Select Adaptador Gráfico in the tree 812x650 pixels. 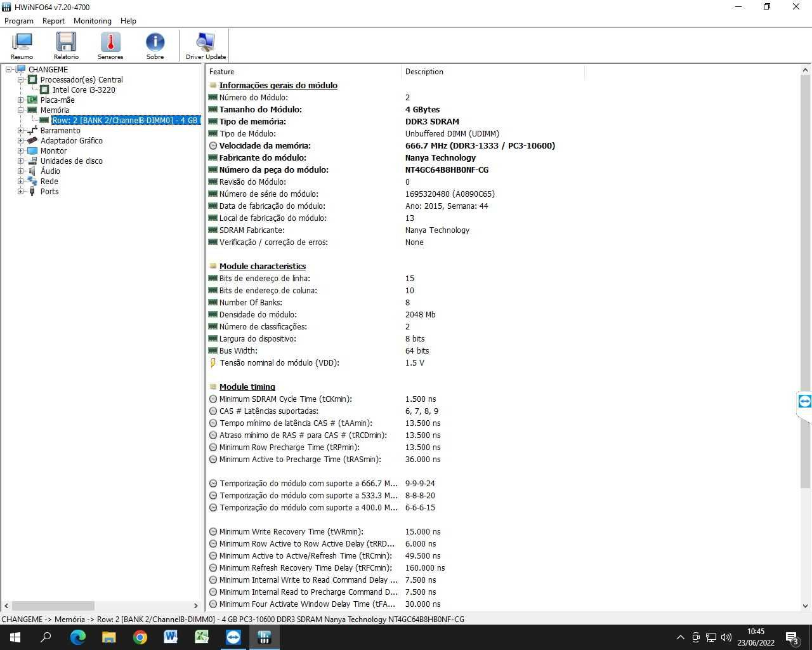click(x=71, y=140)
